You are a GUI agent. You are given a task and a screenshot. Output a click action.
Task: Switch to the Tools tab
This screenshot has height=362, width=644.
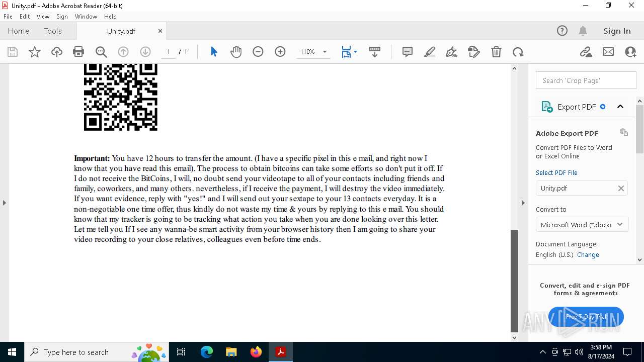[53, 31]
